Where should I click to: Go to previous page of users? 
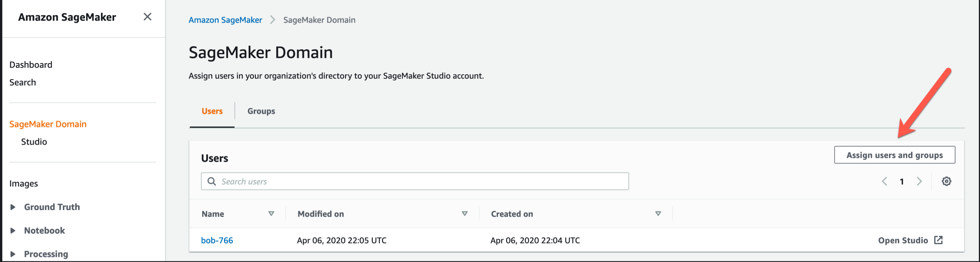[885, 181]
